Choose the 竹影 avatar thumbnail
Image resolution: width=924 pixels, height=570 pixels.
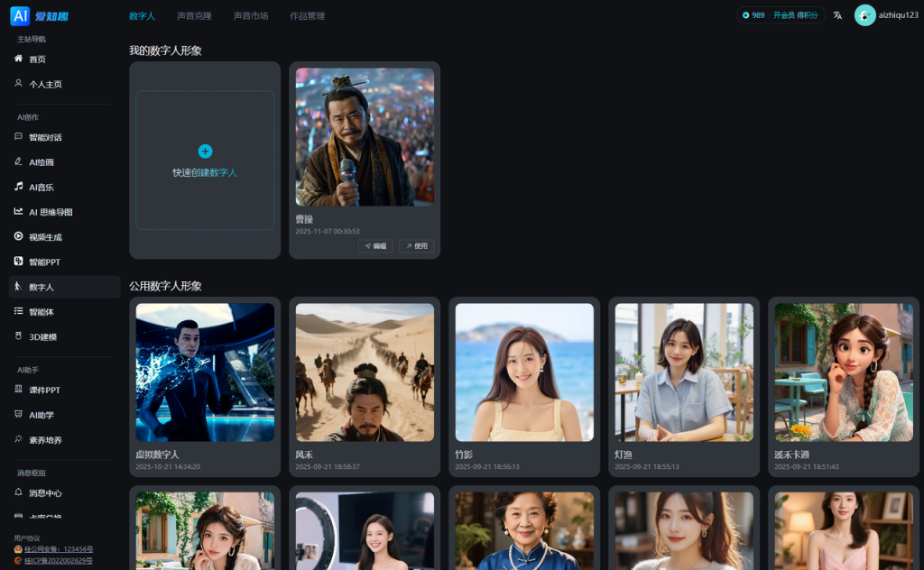click(x=524, y=372)
